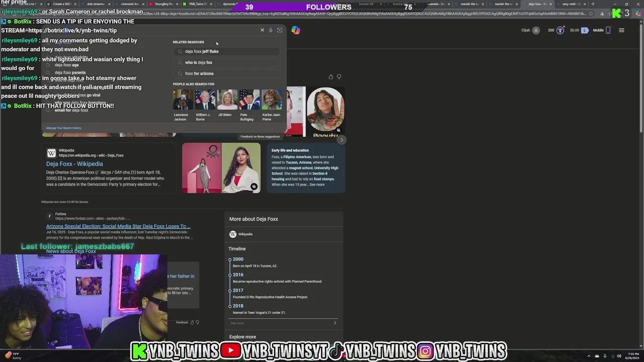Open the rewards trophy icon showing 200
644x362 pixels.
[560, 30]
